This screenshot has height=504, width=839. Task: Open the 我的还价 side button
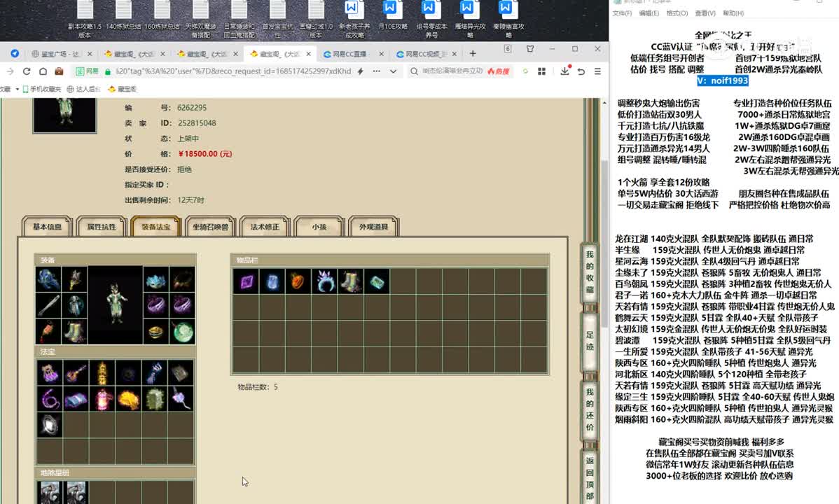[x=590, y=409]
